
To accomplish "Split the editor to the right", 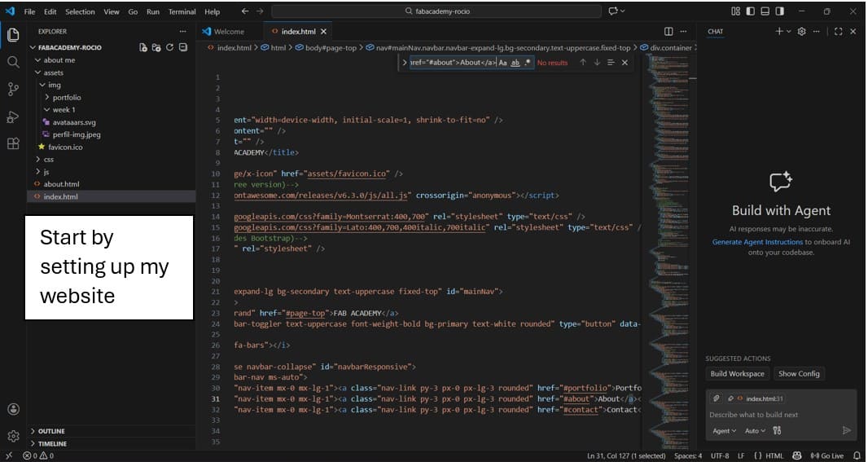I will click(x=669, y=32).
